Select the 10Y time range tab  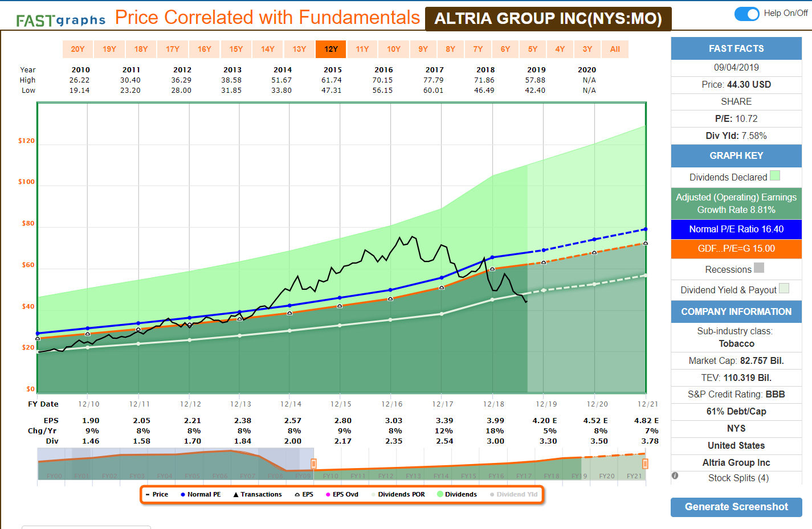(x=394, y=49)
